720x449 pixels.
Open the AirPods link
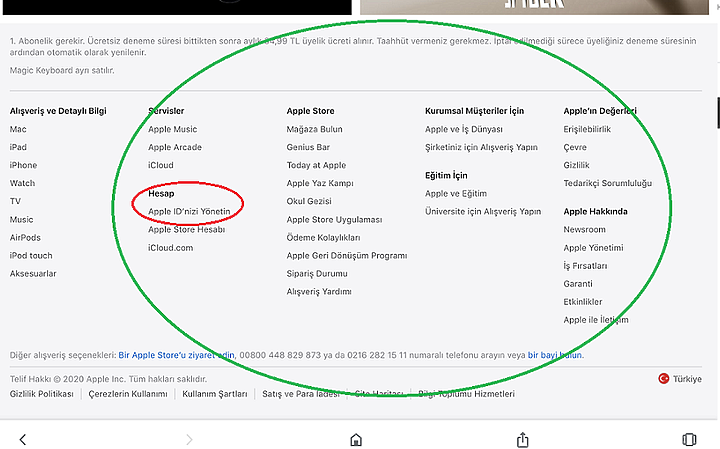[25, 237]
